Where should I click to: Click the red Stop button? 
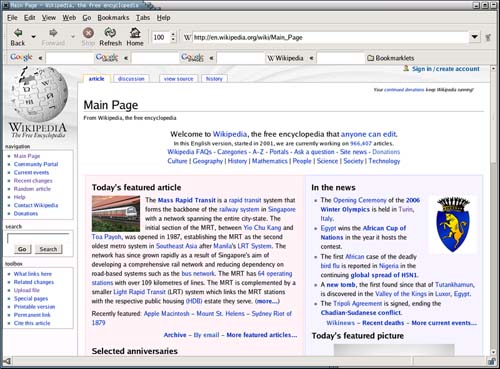point(88,37)
